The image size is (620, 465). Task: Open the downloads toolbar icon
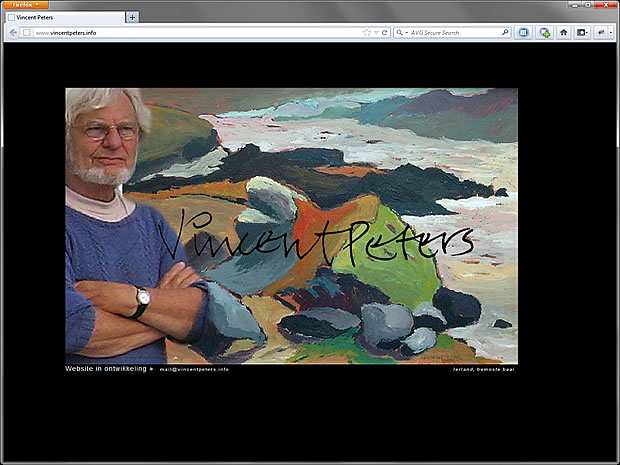[x=544, y=33]
